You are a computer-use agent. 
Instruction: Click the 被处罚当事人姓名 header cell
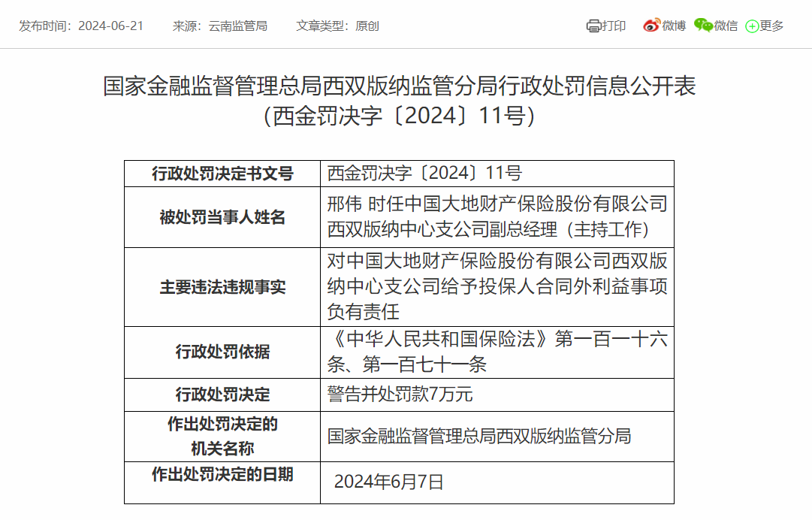(x=222, y=217)
